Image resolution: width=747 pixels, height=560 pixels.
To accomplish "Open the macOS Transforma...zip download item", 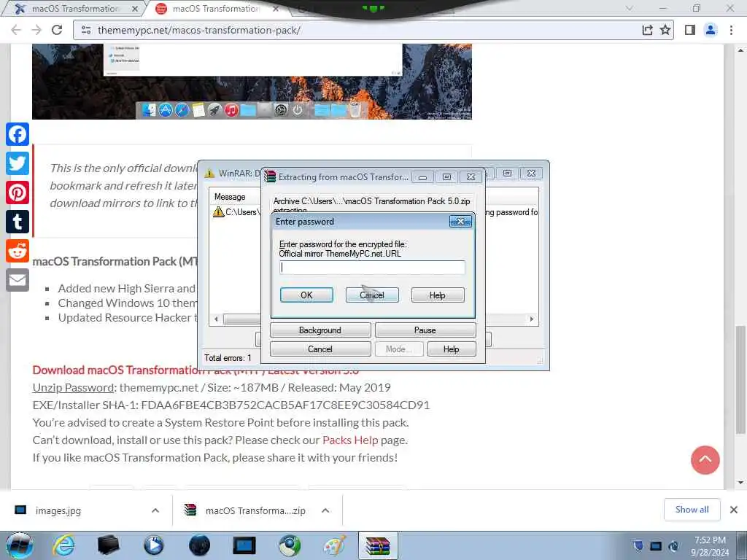I will [255, 510].
